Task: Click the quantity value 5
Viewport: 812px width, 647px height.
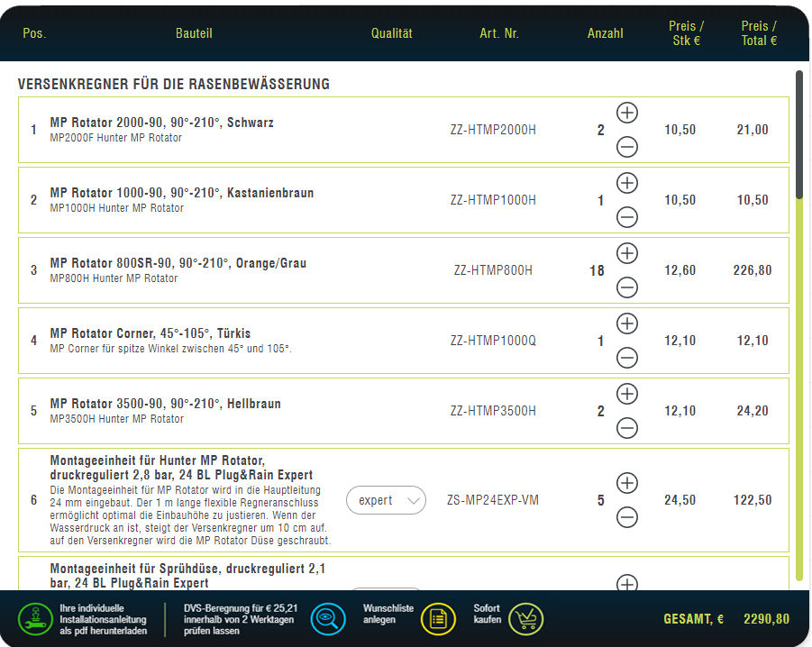Action: pos(601,500)
